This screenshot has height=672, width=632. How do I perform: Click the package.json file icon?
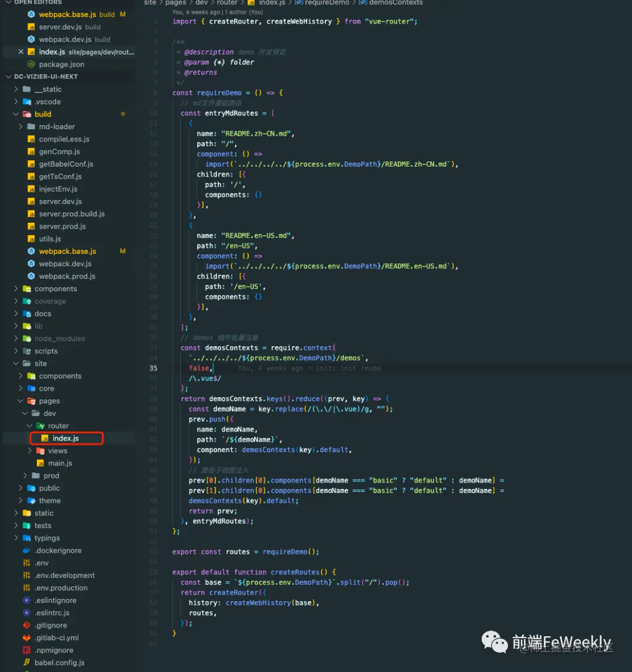pyautogui.click(x=31, y=64)
